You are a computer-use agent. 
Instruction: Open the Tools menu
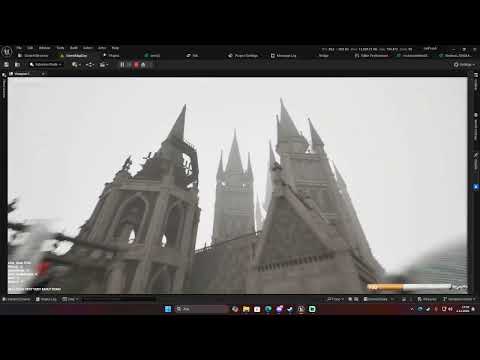pyautogui.click(x=60, y=48)
